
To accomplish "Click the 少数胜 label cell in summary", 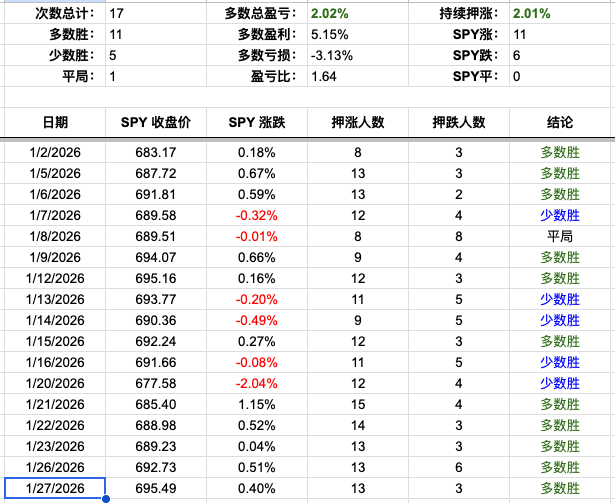I will tap(55, 55).
